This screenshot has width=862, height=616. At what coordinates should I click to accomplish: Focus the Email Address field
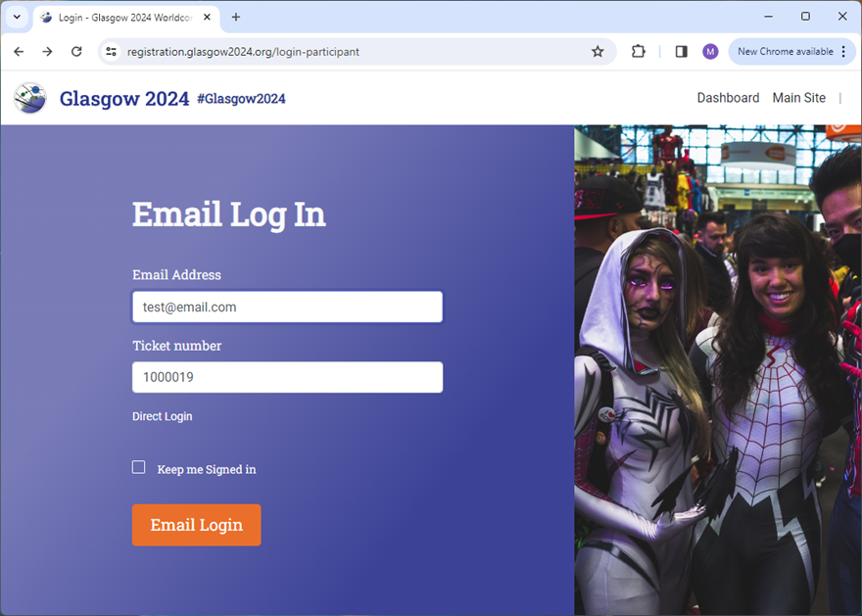[287, 307]
